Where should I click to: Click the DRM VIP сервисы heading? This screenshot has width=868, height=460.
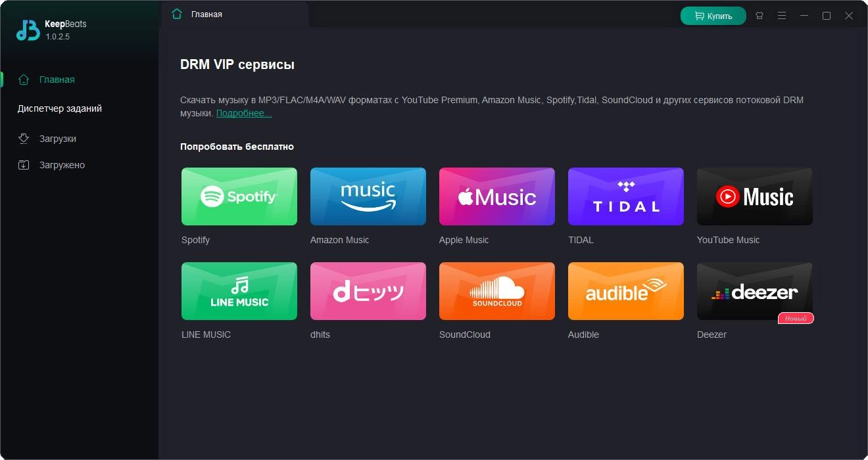[x=237, y=64]
